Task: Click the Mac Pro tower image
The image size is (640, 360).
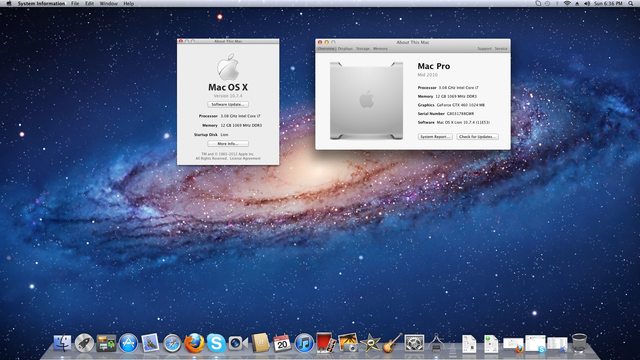Action: (x=367, y=100)
